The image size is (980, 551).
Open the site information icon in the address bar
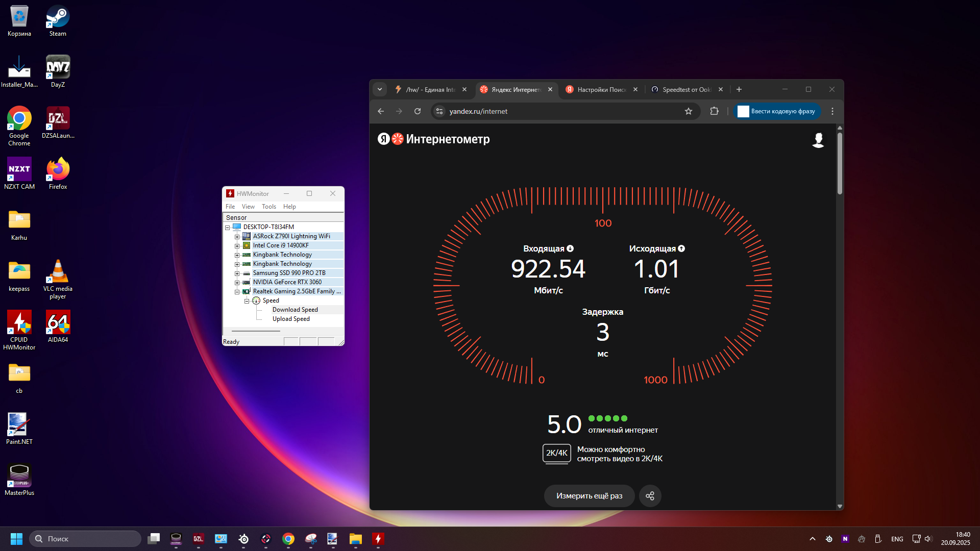439,111
